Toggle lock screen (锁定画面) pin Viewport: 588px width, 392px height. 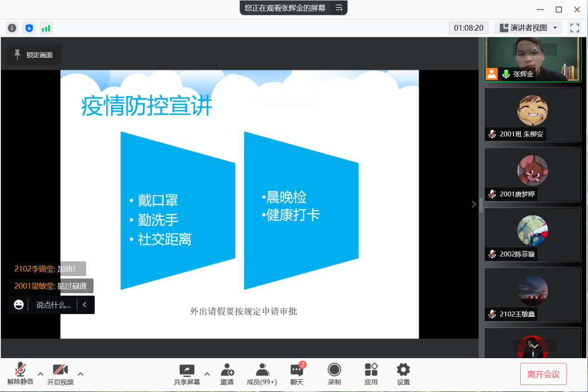coord(34,55)
